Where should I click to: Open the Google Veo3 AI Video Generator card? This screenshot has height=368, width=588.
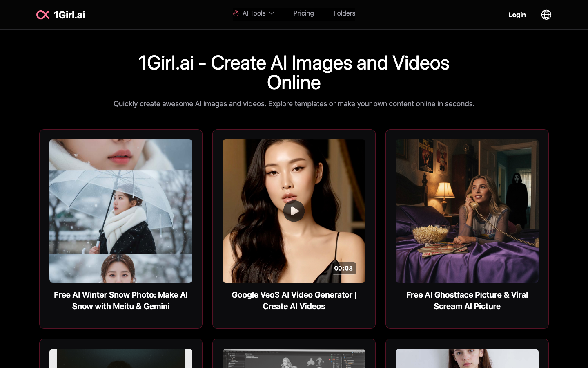294,301
